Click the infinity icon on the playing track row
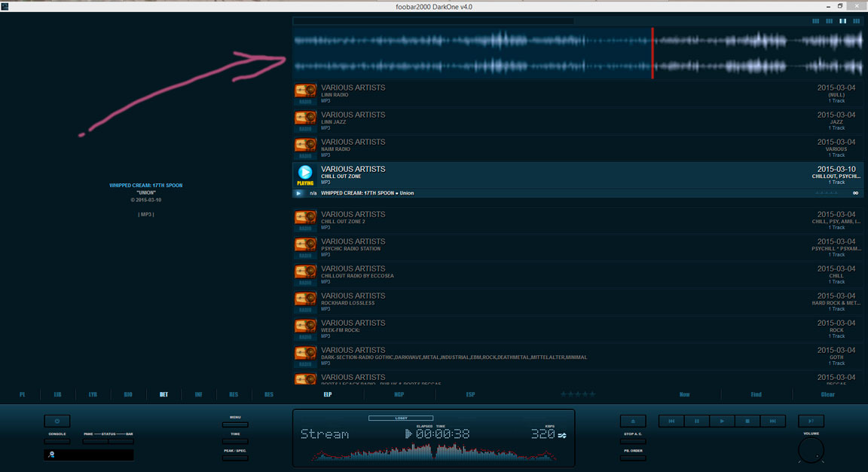Screen dimensions: 868x472 [855, 193]
